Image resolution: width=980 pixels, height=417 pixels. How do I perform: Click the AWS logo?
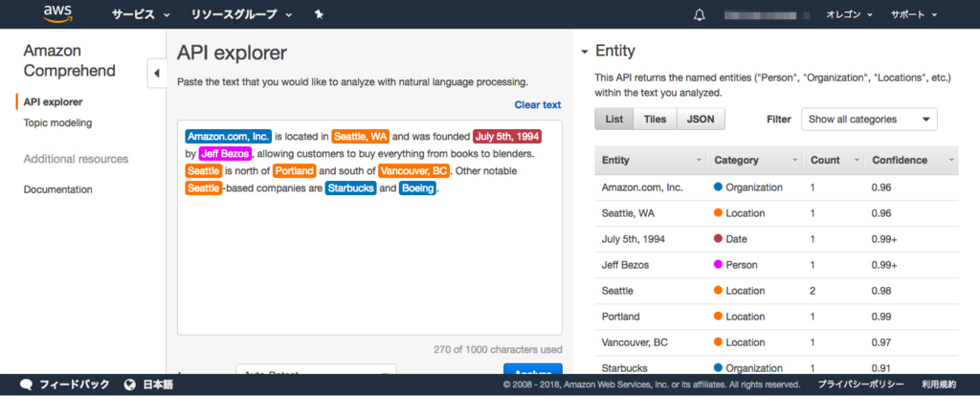[58, 13]
